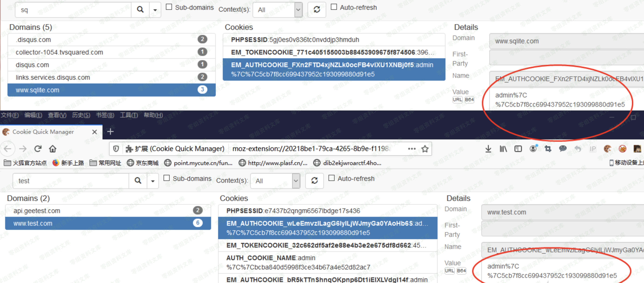Viewport: 644px width, 283px height.
Task: Click the refresh icon in lower panel
Action: click(314, 180)
